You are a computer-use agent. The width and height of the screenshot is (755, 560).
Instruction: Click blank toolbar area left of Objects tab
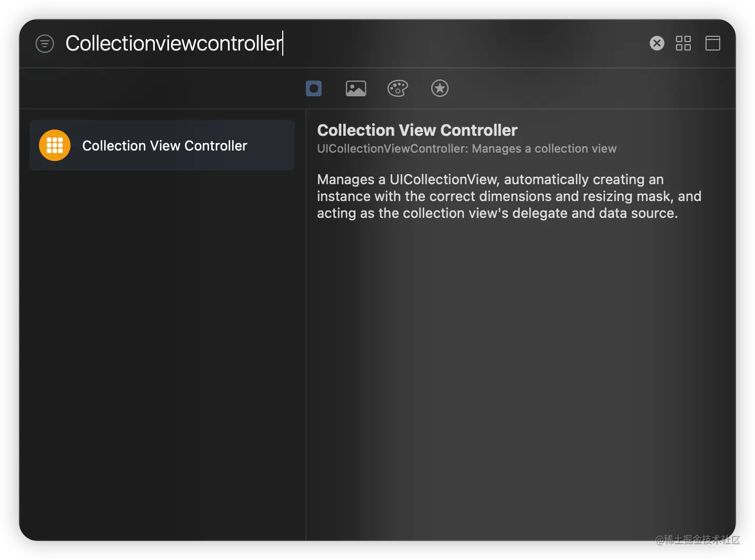pyautogui.click(x=158, y=88)
